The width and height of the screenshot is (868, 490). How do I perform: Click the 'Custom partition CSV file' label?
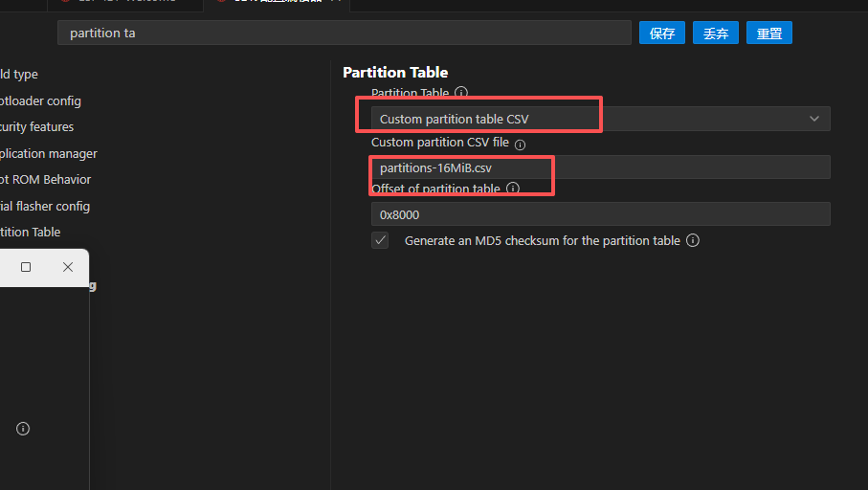point(439,143)
